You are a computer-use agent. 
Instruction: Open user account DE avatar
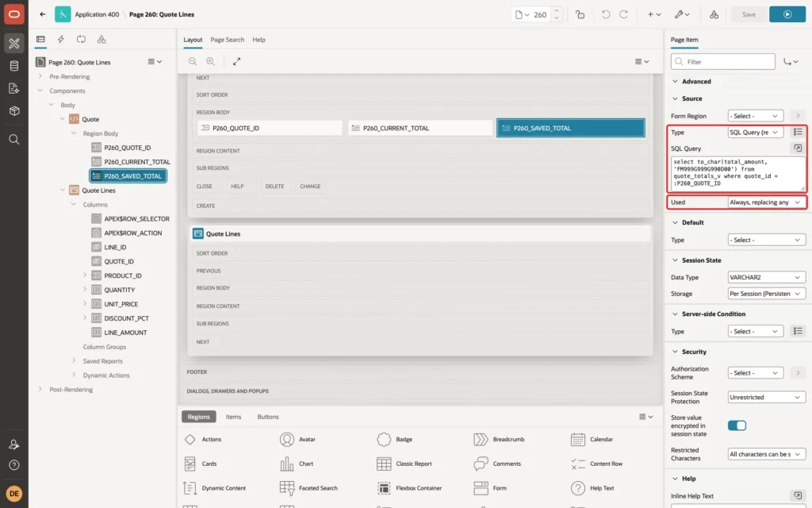pos(14,494)
